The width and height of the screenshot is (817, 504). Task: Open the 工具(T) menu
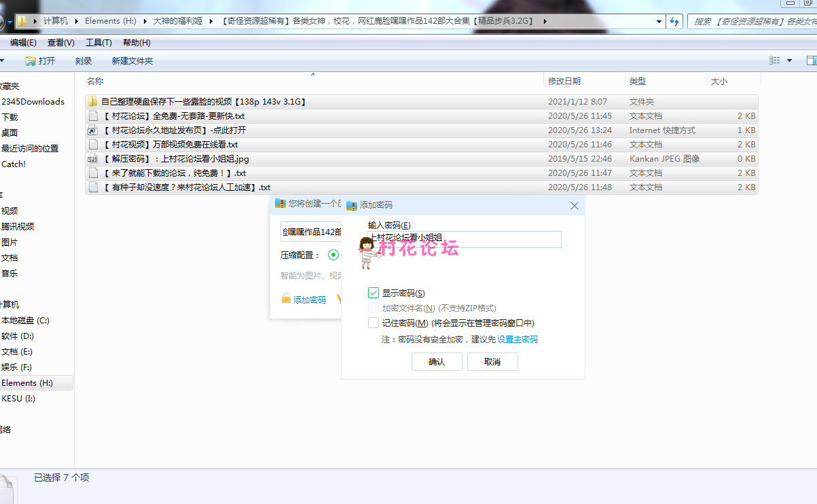98,43
